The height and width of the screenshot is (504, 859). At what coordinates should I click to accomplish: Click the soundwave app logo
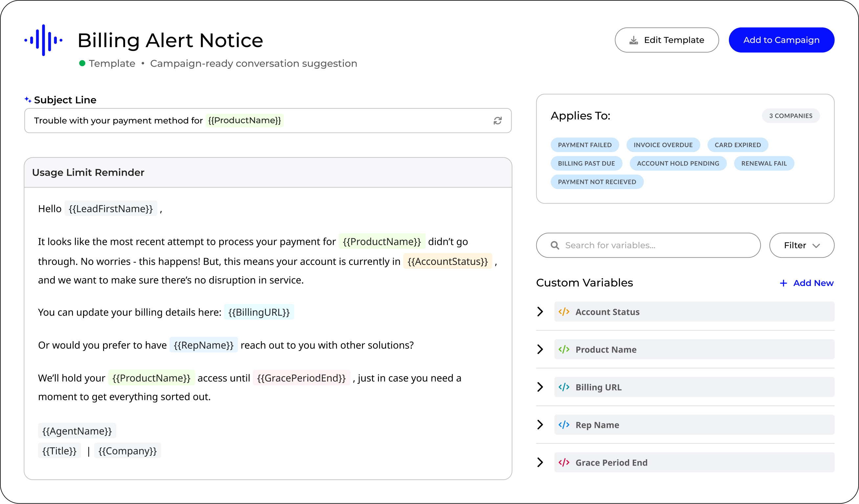pos(43,40)
